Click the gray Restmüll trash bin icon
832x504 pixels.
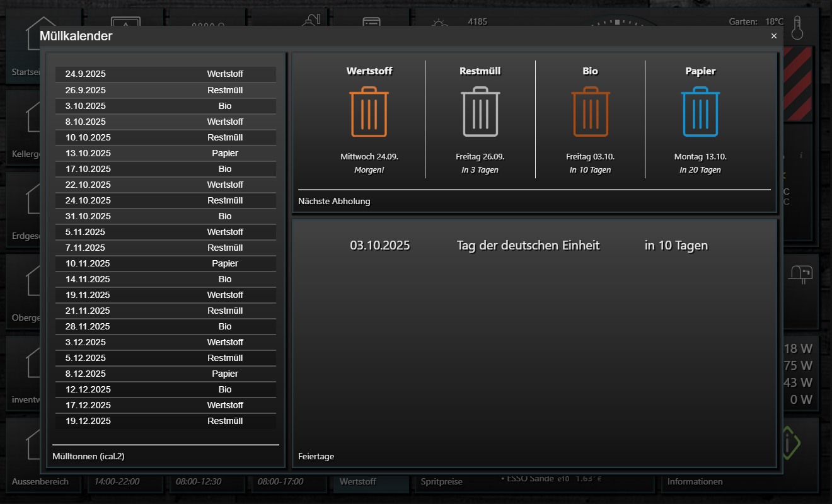click(x=480, y=112)
